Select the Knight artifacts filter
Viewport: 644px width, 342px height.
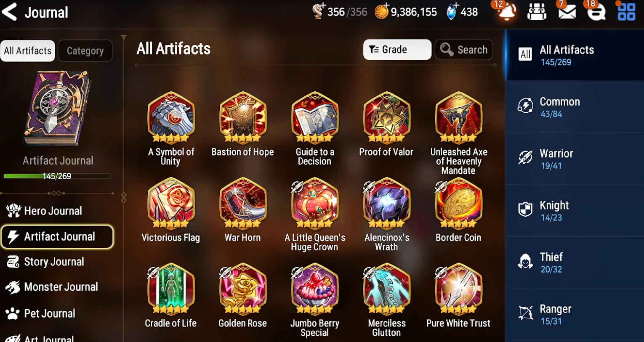574,210
